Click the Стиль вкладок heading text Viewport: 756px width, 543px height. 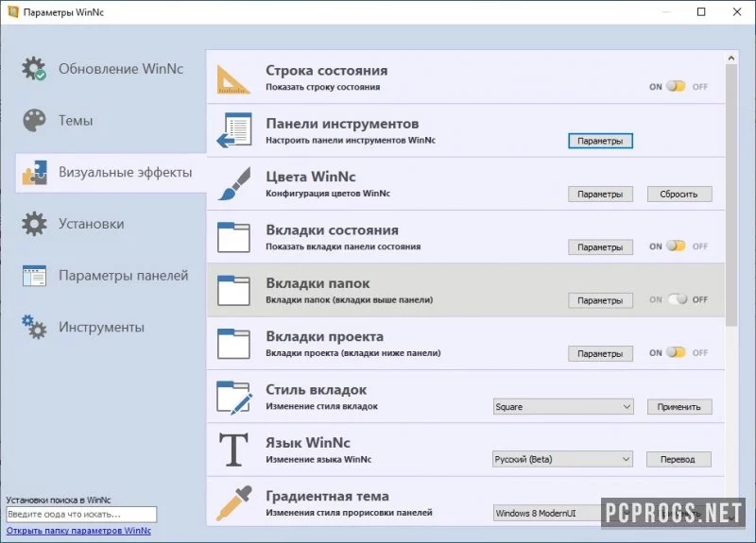tap(317, 389)
